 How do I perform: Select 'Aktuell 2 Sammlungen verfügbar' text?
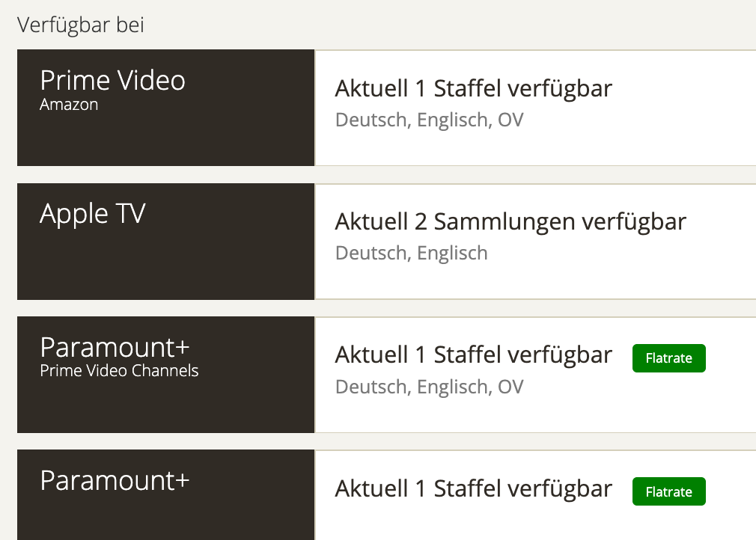(510, 222)
